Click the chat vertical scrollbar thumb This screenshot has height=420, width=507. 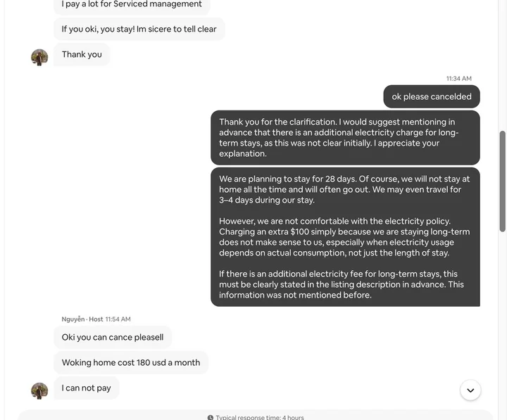click(x=502, y=182)
